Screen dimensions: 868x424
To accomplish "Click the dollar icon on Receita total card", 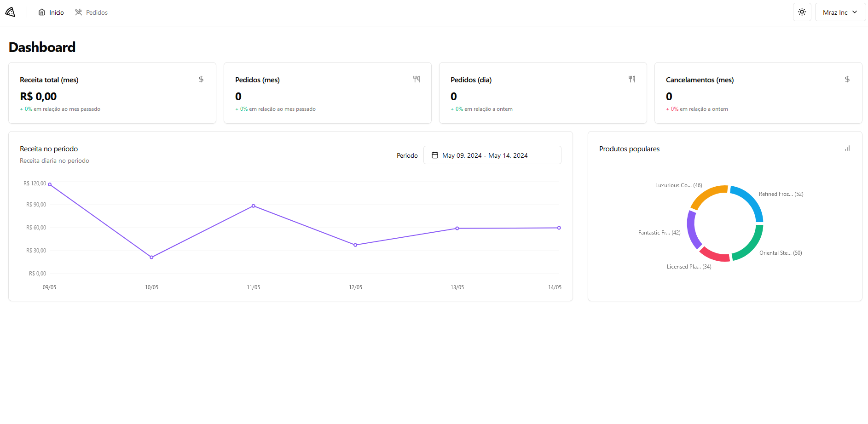I will pyautogui.click(x=201, y=79).
